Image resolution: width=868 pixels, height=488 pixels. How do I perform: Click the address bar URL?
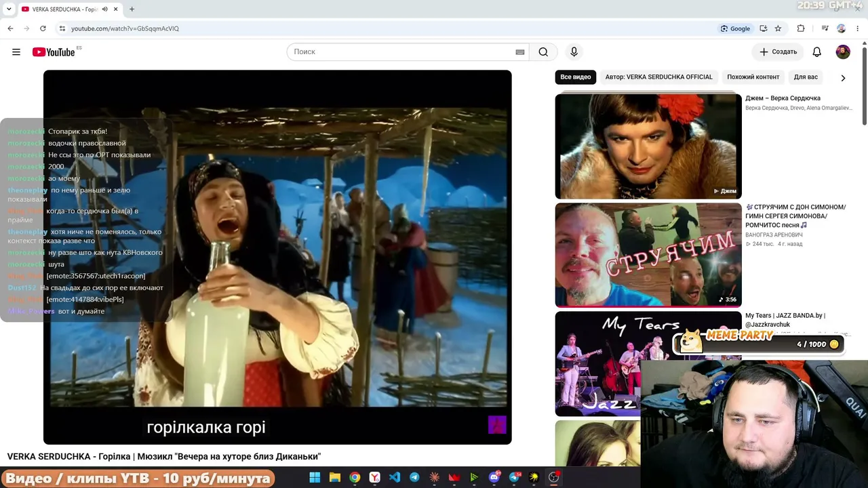click(125, 28)
